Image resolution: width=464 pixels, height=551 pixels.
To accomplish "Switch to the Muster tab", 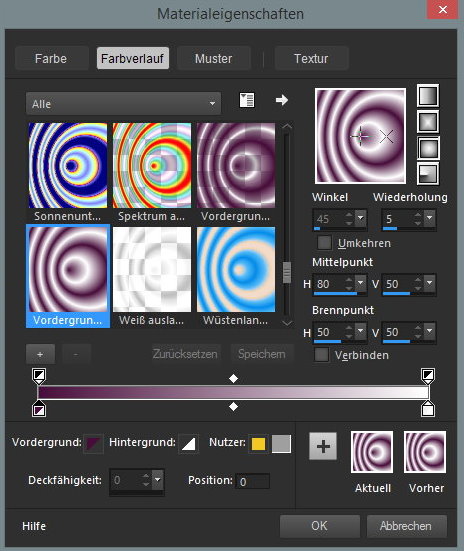I will pyautogui.click(x=214, y=58).
